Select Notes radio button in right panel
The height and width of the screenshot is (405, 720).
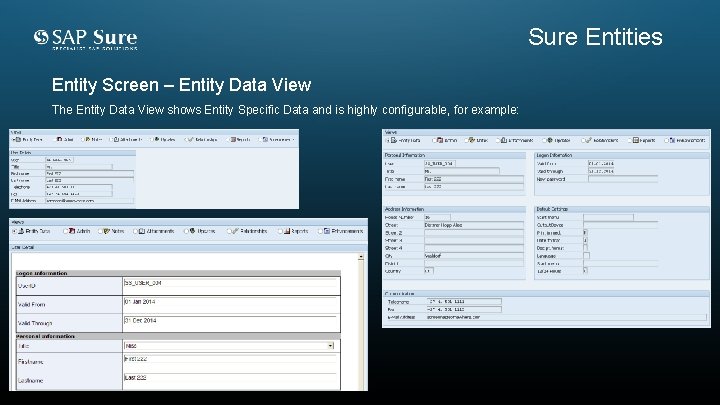(466, 140)
